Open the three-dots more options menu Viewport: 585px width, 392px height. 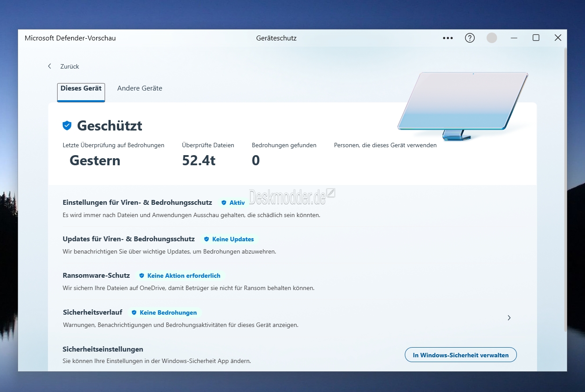(447, 38)
